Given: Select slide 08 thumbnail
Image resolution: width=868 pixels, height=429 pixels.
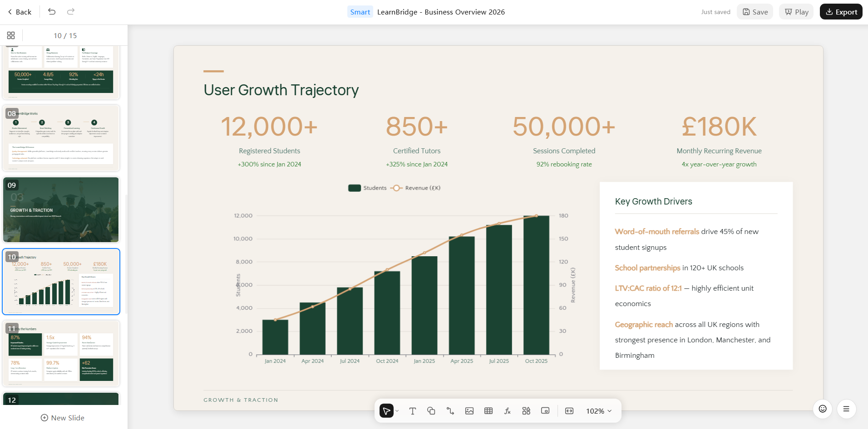Looking at the screenshot, I should [61, 138].
